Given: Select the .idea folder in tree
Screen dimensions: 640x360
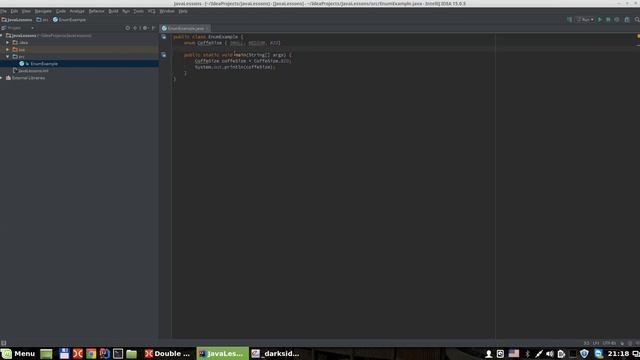Looking at the screenshot, I should click(20, 42).
